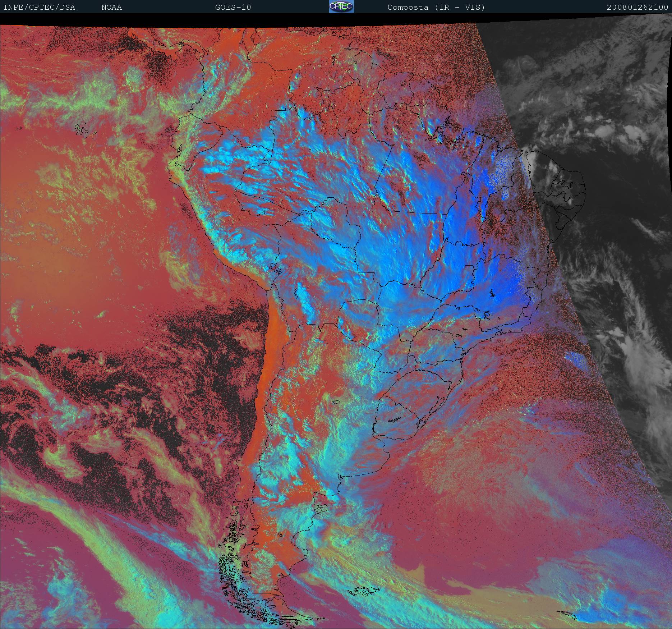Click the CPTEC logo in the header
The width and height of the screenshot is (672, 629).
(x=341, y=7)
